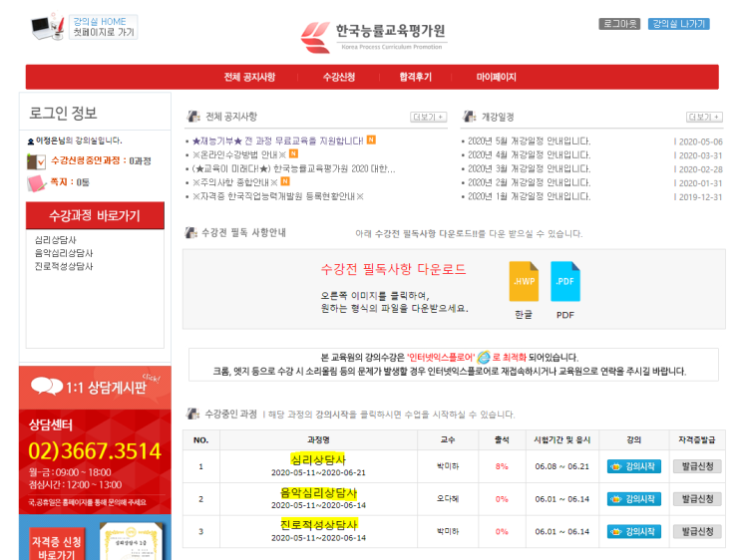This screenshot has height=560, width=741.
Task: Click the 과정명 column header
Action: [318, 440]
